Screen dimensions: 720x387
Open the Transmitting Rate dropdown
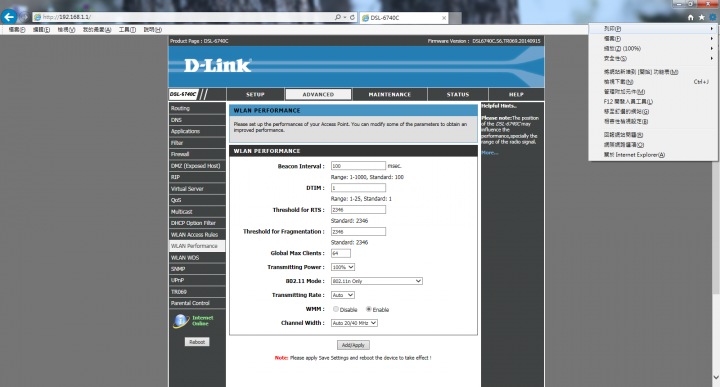(x=343, y=295)
